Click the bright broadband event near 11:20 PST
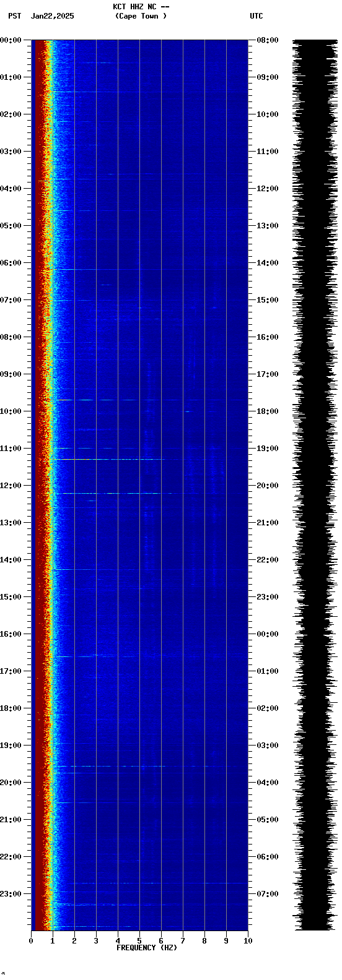342x980 pixels. (x=108, y=459)
